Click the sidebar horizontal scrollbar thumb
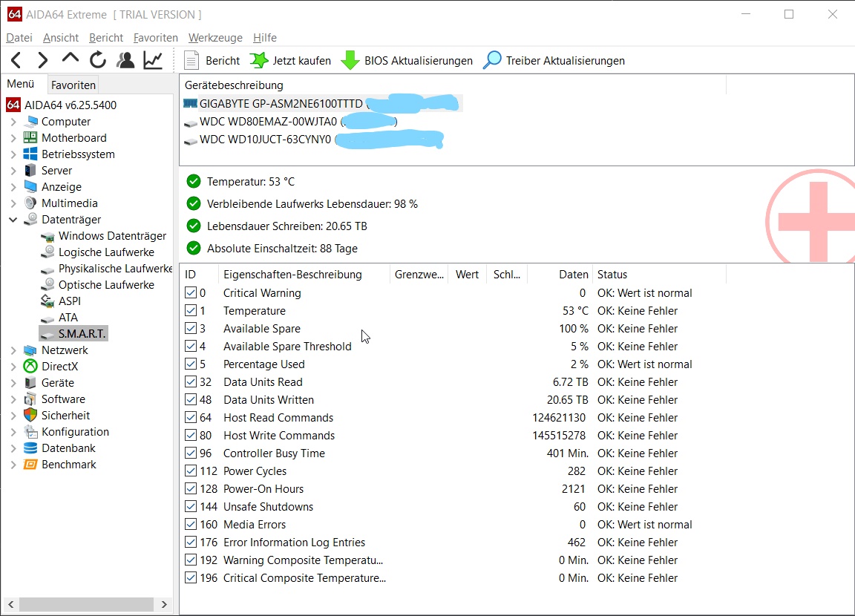The width and height of the screenshot is (855, 616). click(86, 604)
